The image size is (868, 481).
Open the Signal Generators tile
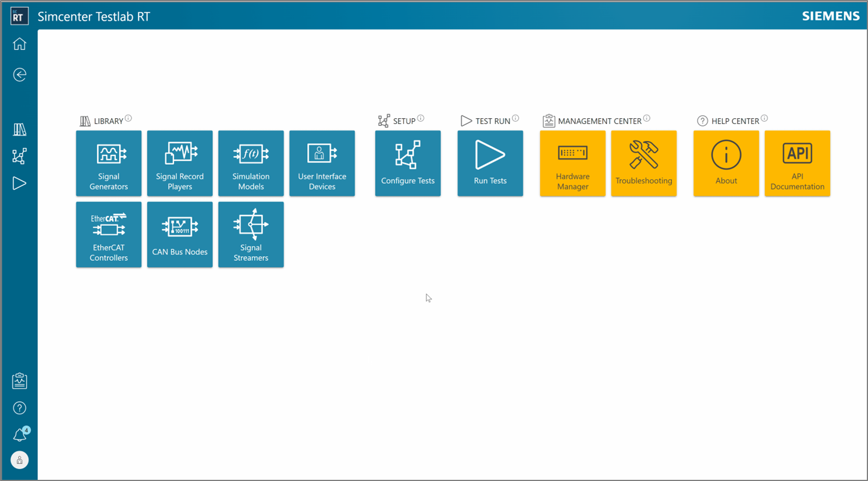point(108,163)
